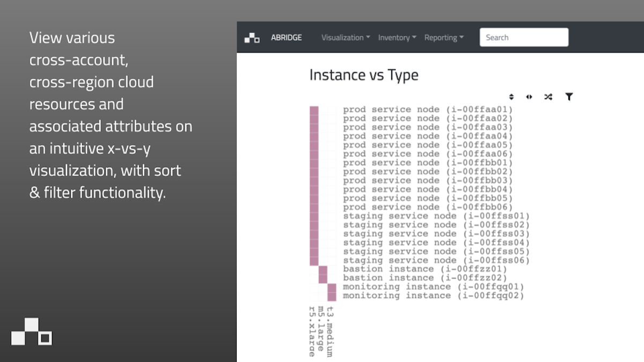Screen dimensions: 644x362
Task: Click r5.xlarge cell for i-00ffaa01
Action: (x=314, y=110)
